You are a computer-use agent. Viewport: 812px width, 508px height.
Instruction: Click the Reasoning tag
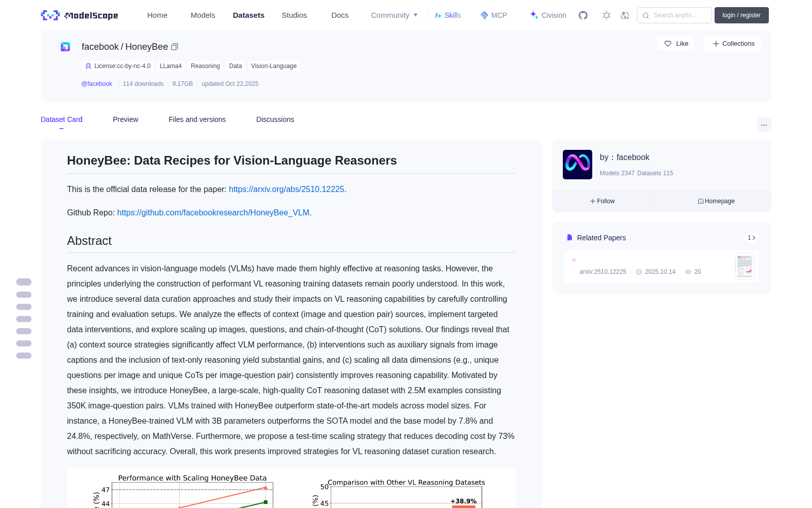pyautogui.click(x=205, y=66)
